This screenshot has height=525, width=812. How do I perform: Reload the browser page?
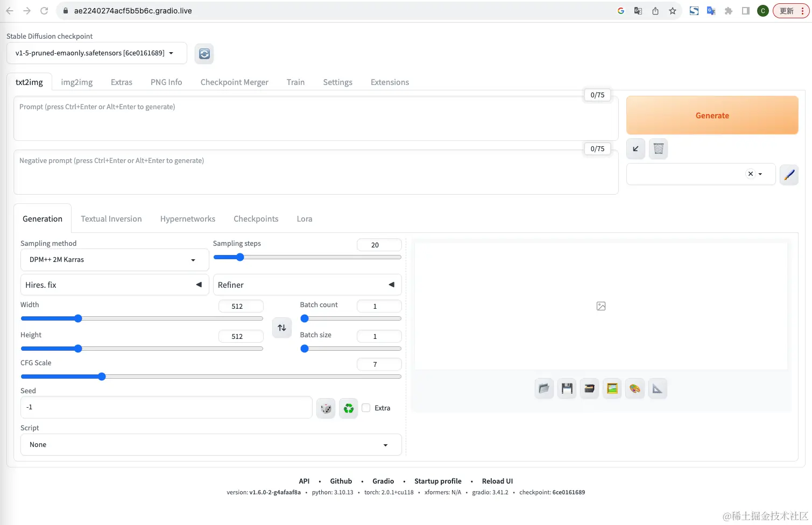(x=44, y=11)
